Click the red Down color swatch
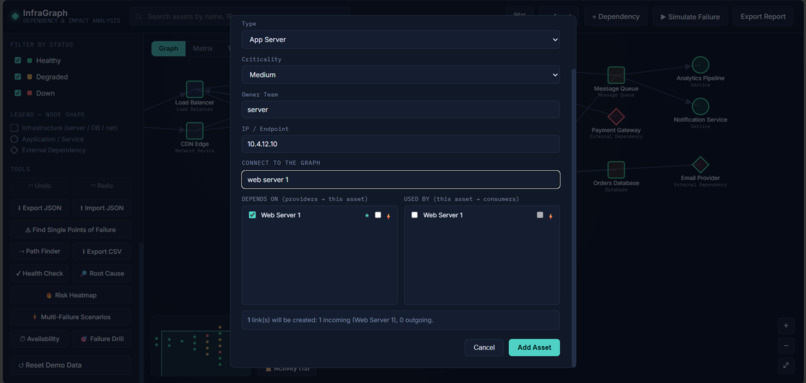 [x=29, y=93]
